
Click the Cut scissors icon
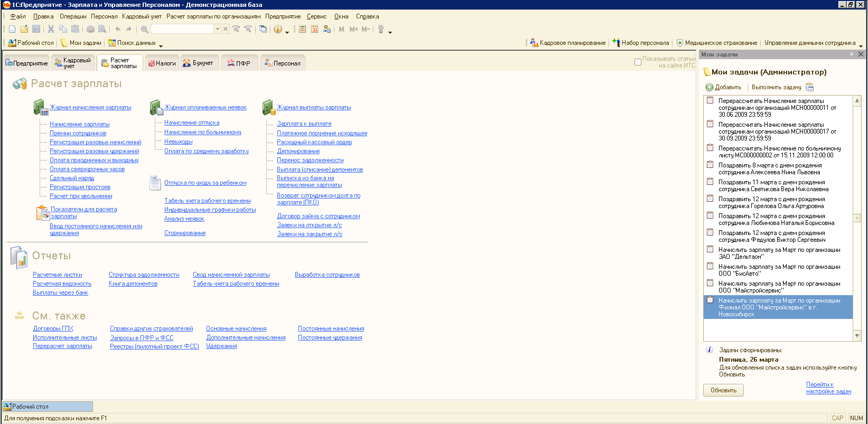[x=51, y=29]
